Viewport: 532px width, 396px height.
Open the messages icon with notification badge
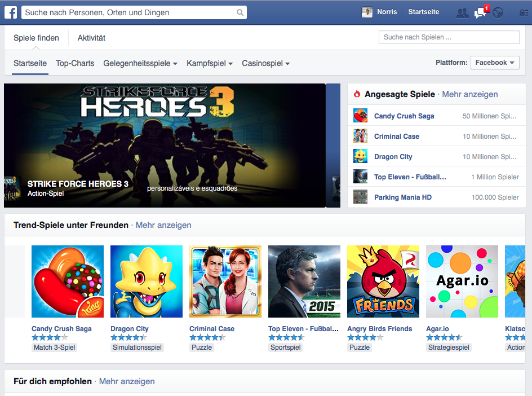click(481, 12)
